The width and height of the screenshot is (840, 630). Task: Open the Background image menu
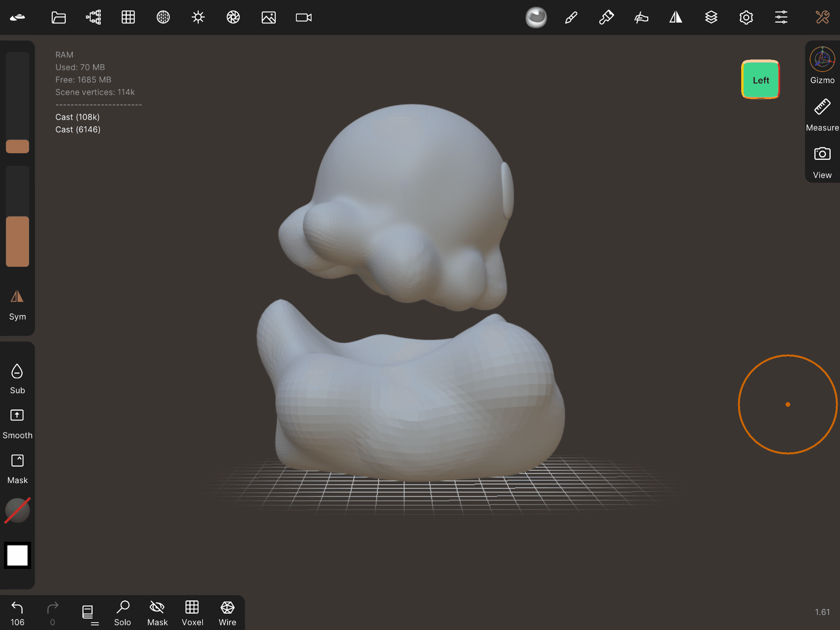coord(268,17)
